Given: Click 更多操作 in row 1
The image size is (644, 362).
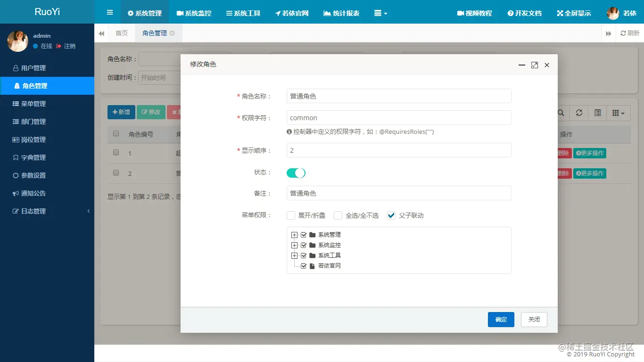Looking at the screenshot, I should (x=590, y=153).
